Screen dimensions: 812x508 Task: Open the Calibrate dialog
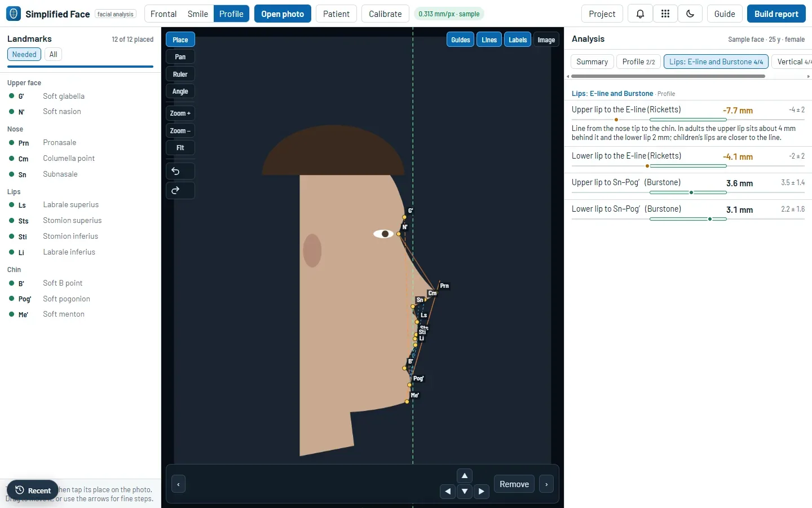click(385, 14)
